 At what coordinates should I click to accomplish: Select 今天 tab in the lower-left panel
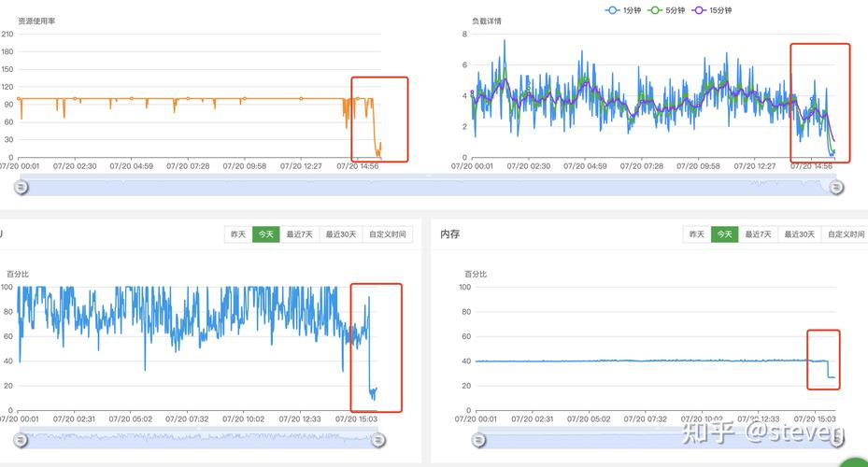pyautogui.click(x=266, y=234)
